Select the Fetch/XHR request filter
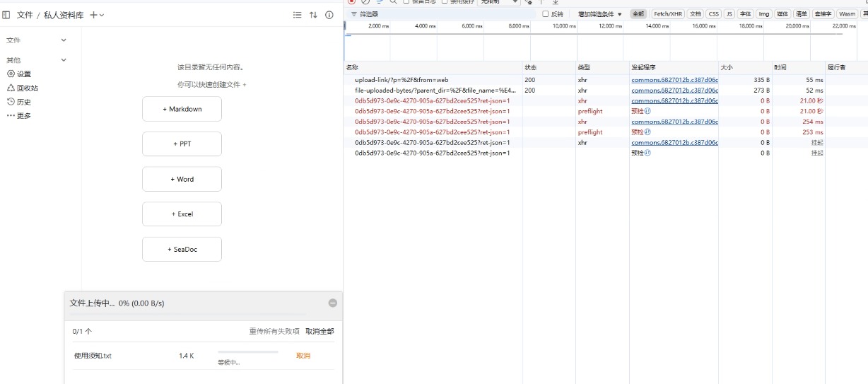The image size is (868, 384). pos(667,14)
